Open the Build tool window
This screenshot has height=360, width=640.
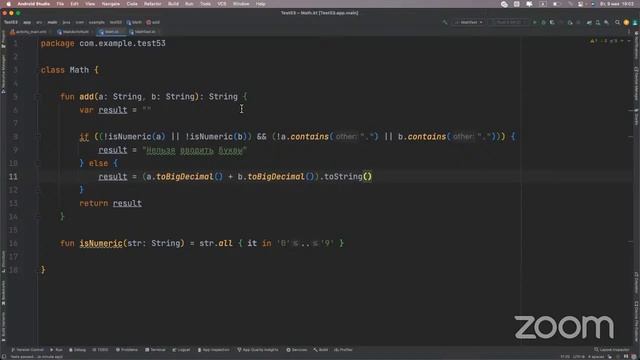click(x=321, y=350)
